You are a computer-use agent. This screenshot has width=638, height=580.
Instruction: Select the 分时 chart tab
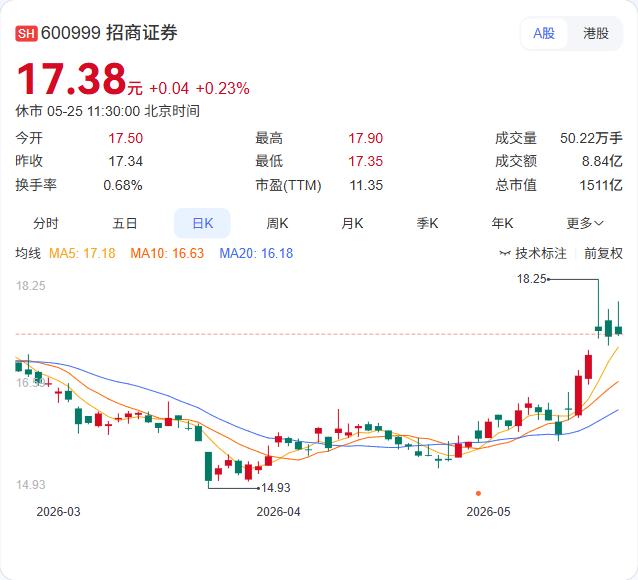[46, 223]
